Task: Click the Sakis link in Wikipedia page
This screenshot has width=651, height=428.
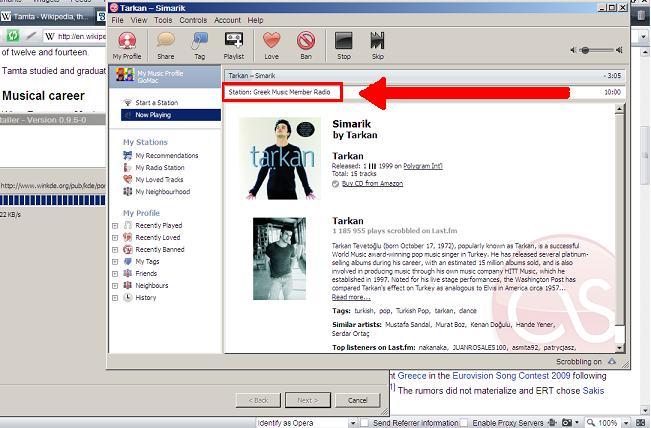Action: pyautogui.click(x=593, y=391)
